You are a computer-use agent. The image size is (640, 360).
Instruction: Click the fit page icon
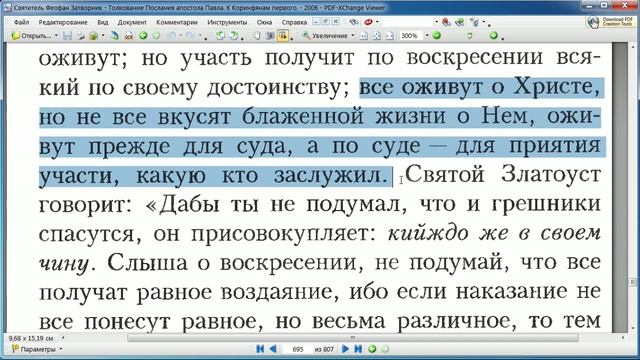click(377, 36)
